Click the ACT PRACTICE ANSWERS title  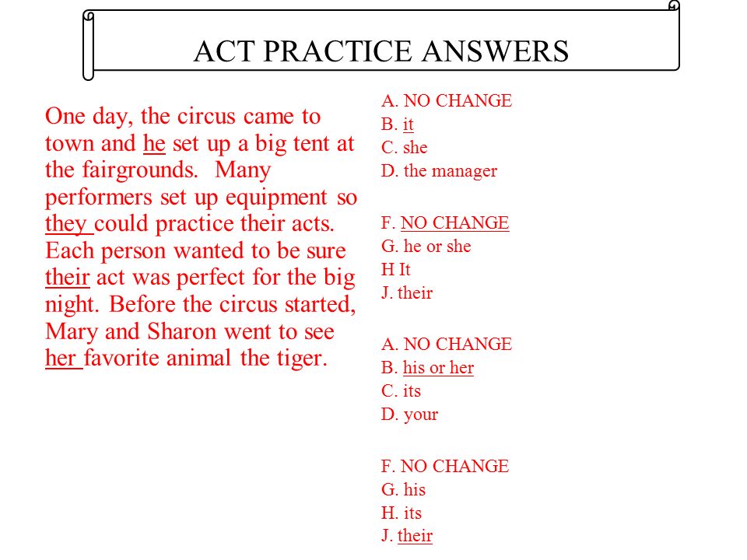pyautogui.click(x=381, y=51)
